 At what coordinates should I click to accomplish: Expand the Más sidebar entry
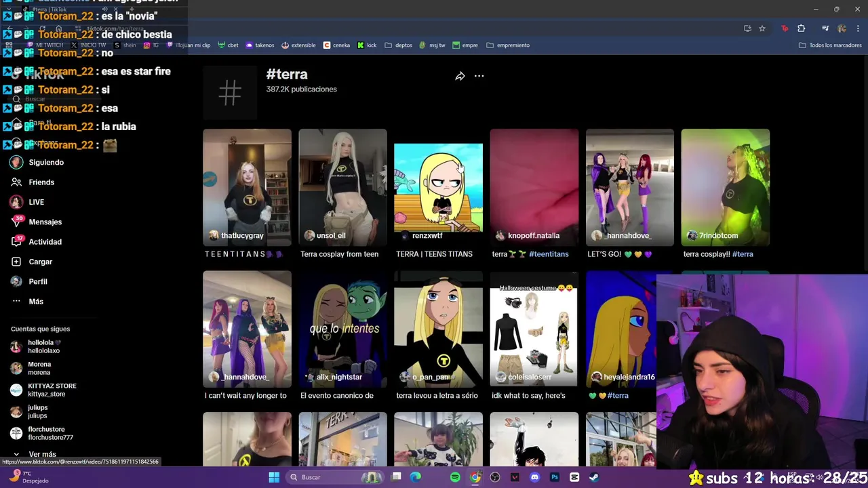point(27,302)
